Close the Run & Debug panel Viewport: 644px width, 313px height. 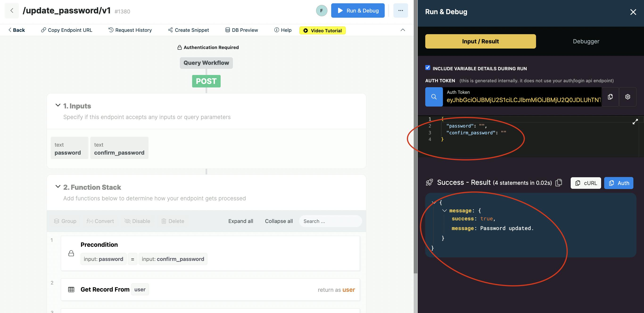[x=633, y=12]
